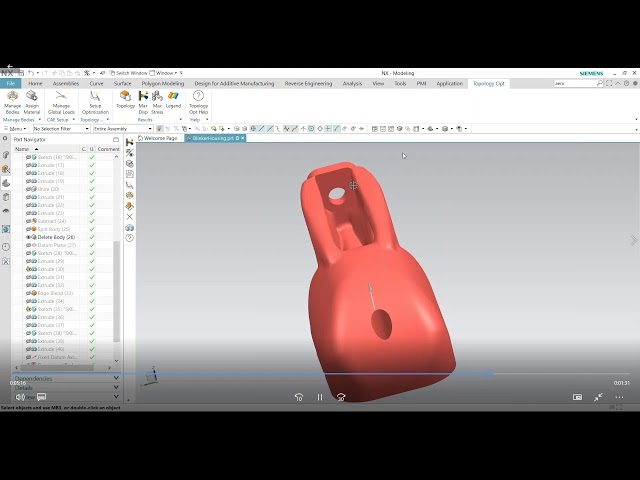Close the housing part tab
This screenshot has height=480, width=640.
(242, 138)
